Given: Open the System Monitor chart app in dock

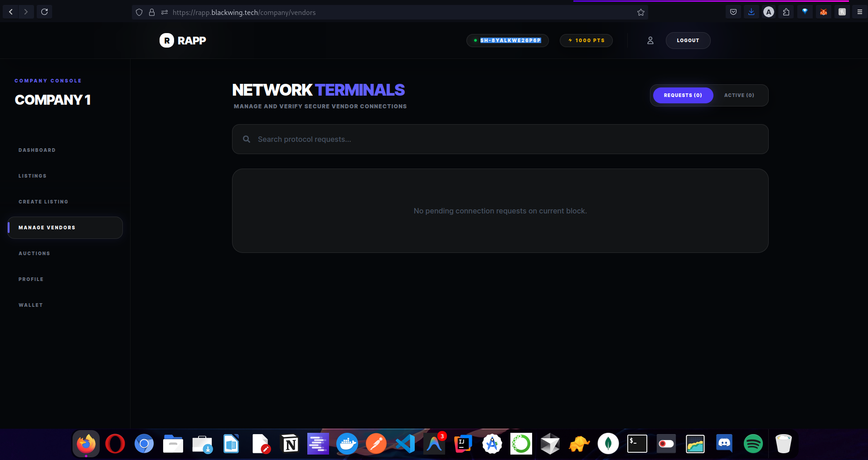Looking at the screenshot, I should click(x=695, y=444).
